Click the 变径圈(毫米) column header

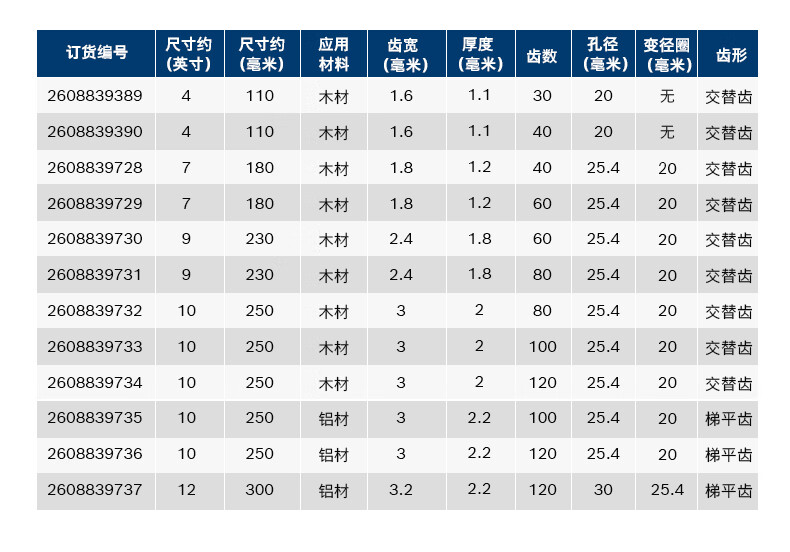(669, 55)
